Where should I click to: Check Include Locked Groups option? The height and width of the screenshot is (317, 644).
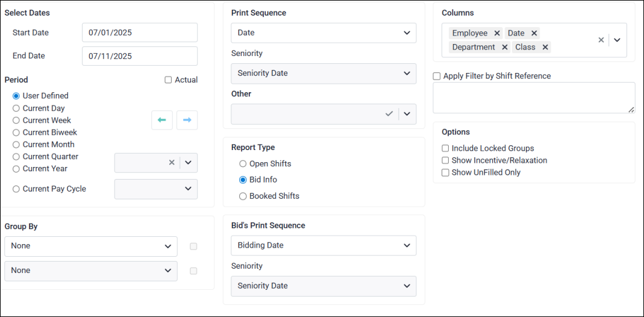445,148
